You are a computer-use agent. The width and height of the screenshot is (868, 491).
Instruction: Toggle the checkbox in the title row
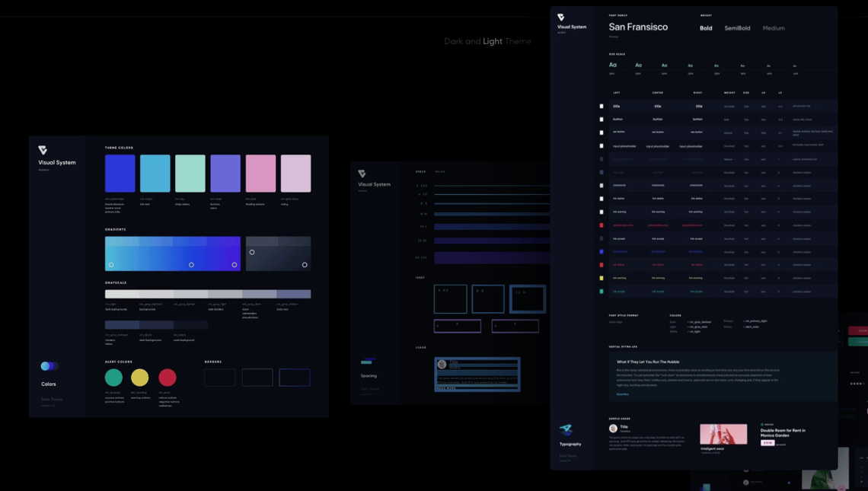[602, 107]
